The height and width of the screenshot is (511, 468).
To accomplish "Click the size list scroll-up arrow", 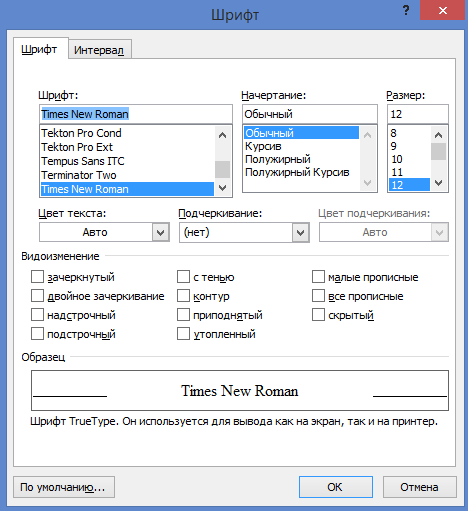I will point(438,135).
